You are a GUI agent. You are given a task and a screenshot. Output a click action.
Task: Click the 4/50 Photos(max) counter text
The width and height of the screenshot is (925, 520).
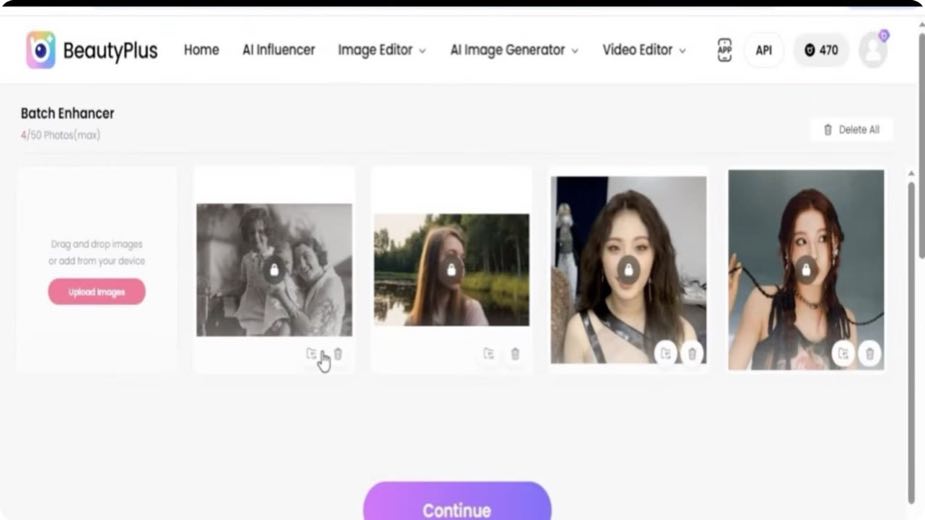[61, 135]
